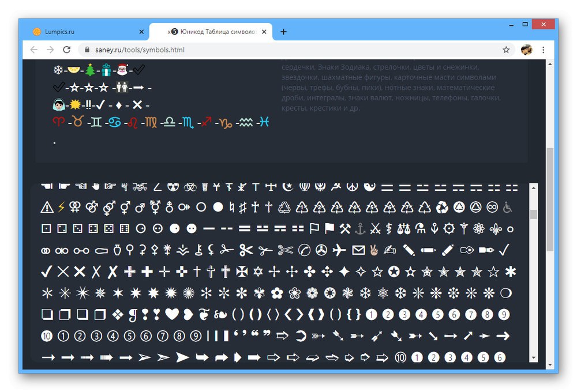Choose the crossed swords symbol

(375, 229)
